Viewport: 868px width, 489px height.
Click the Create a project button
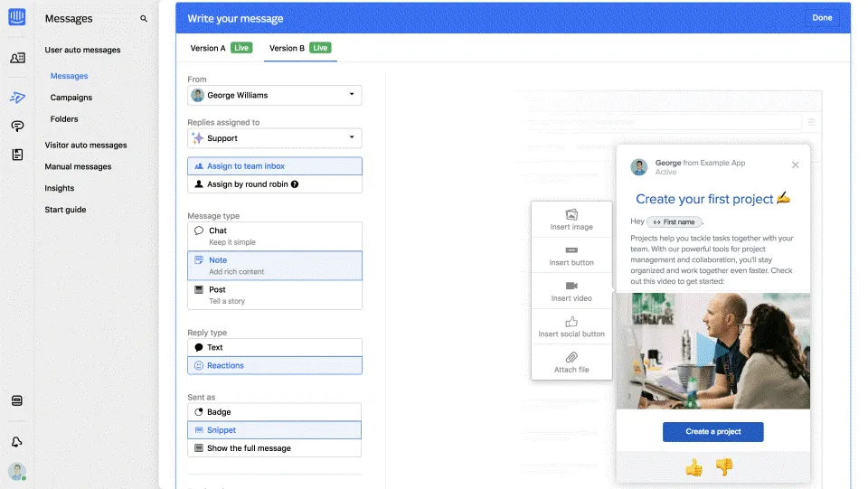click(x=713, y=431)
